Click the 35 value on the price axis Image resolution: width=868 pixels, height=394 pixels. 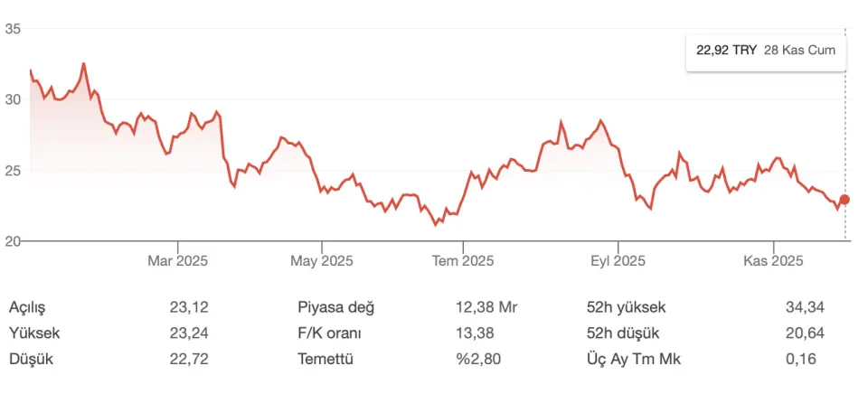click(x=14, y=29)
